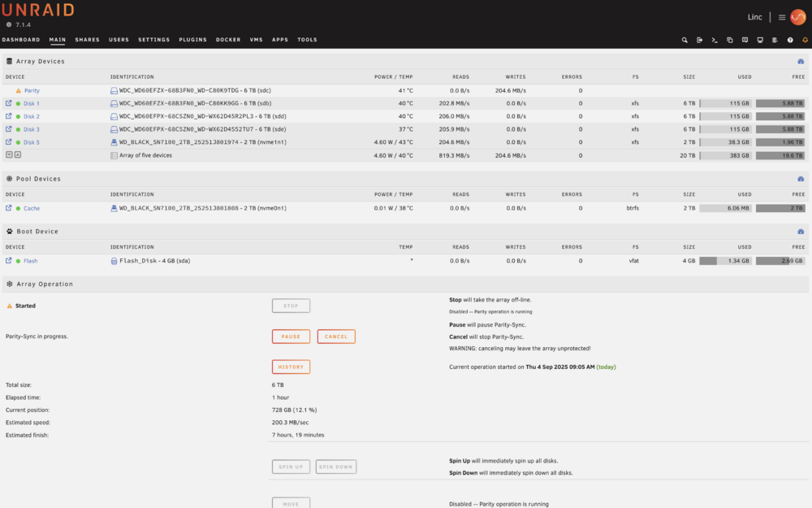Image resolution: width=812 pixels, height=508 pixels.
Task: Open the hamburger menu next to Linc
Action: pyautogui.click(x=782, y=17)
